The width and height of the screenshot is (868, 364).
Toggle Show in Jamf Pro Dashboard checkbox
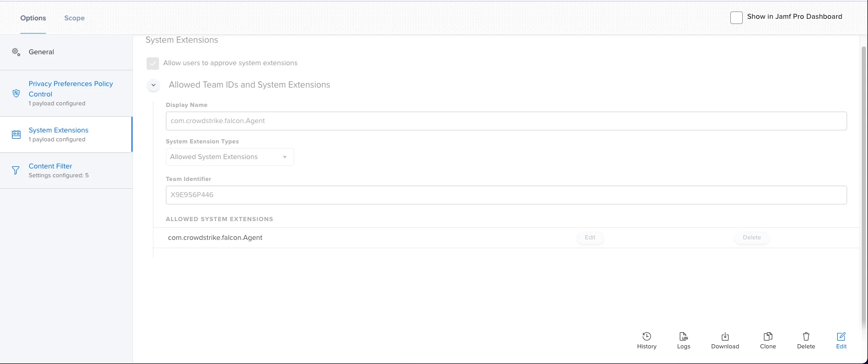click(737, 17)
